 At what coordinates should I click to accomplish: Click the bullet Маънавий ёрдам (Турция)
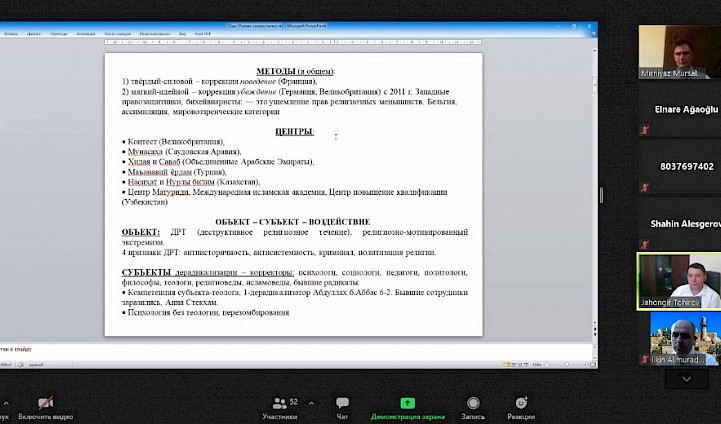coord(174,172)
